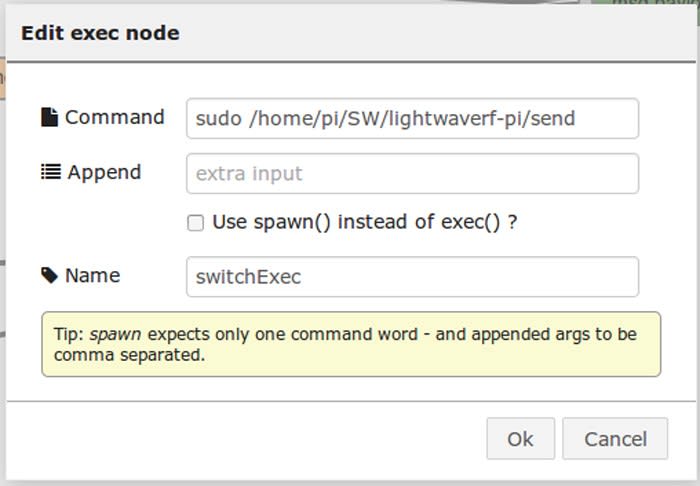The width and height of the screenshot is (700, 486).
Task: Click the 'Command' text label
Action: coord(115,117)
